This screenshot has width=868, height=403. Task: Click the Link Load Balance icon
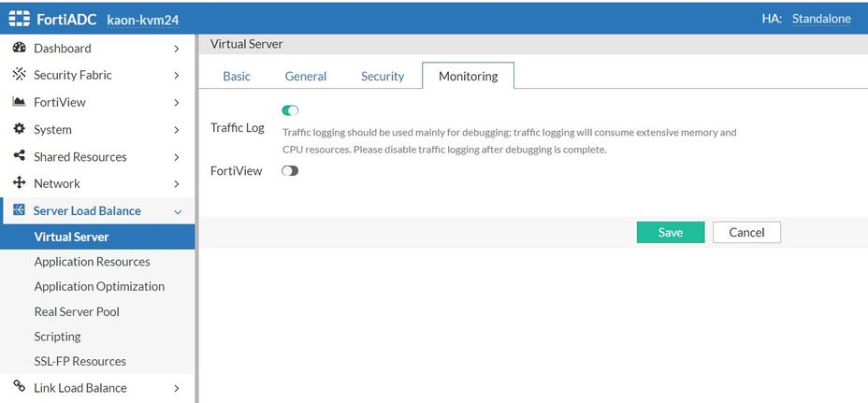pyautogui.click(x=19, y=387)
